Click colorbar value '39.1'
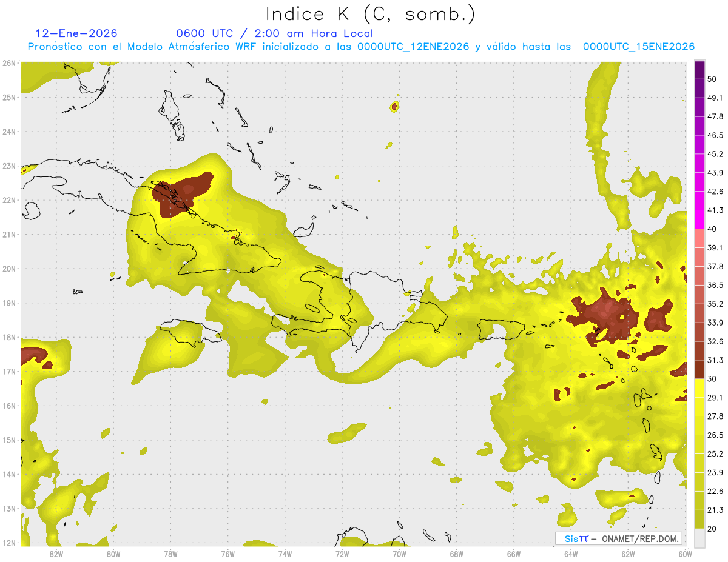Viewport: 728px width, 562px height. [715, 248]
